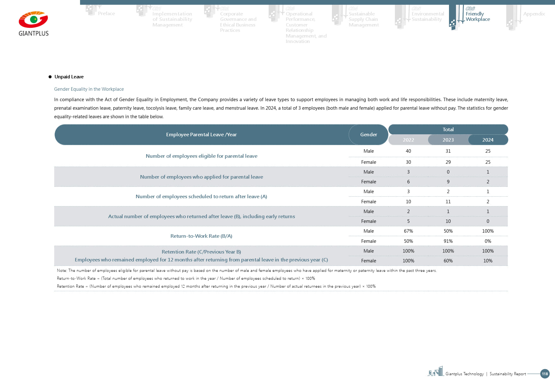The image size is (555, 392).
Task: Select the Friendly Workplace chapter tab
Action: (477, 16)
